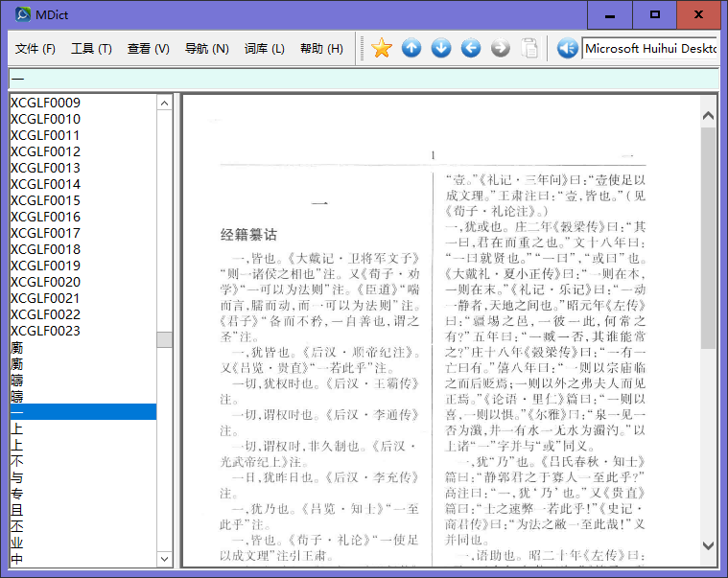Click the search input field
Viewport: 728px width, 578px height.
point(363,79)
